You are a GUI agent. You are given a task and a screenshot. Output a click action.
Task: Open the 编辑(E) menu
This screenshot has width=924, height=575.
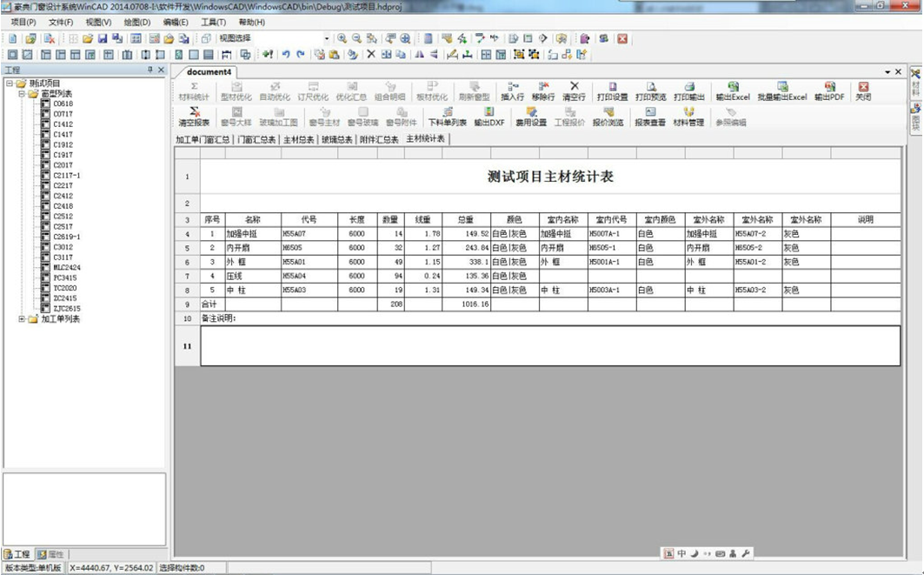click(175, 23)
